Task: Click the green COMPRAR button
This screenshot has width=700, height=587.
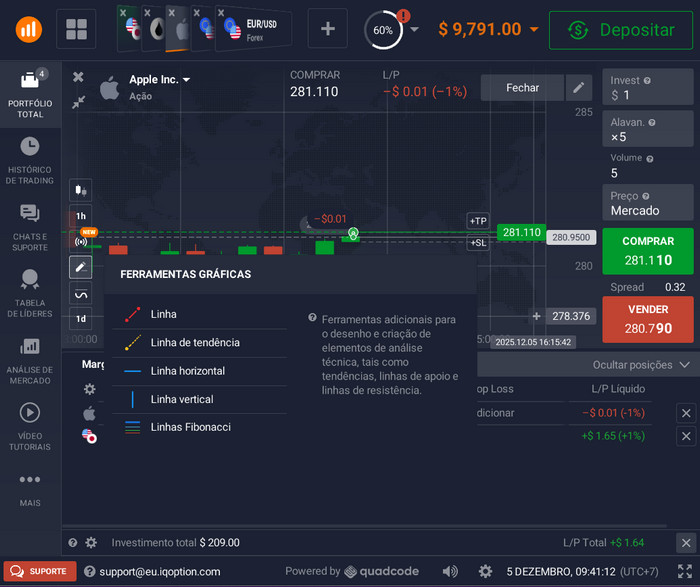Action: (x=648, y=251)
